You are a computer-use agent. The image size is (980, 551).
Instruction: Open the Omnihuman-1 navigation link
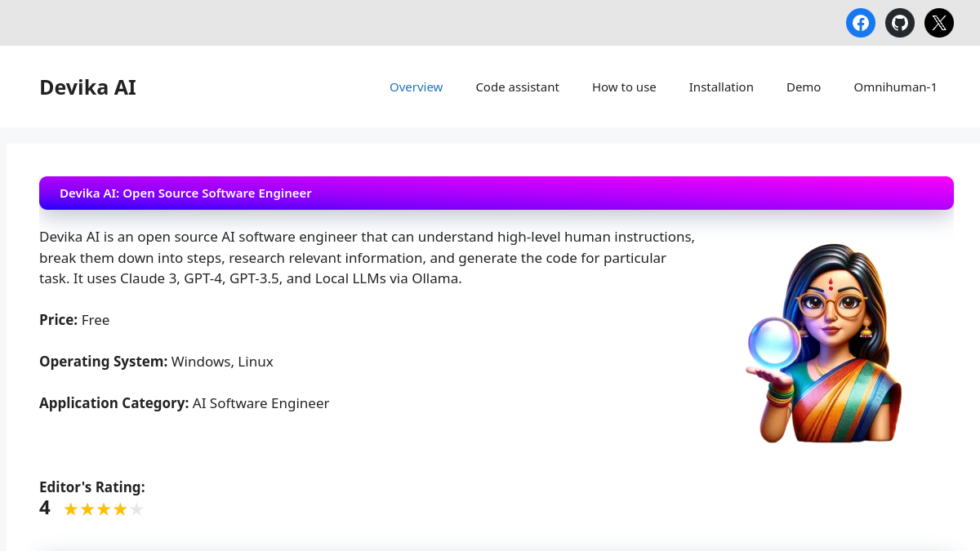(895, 87)
